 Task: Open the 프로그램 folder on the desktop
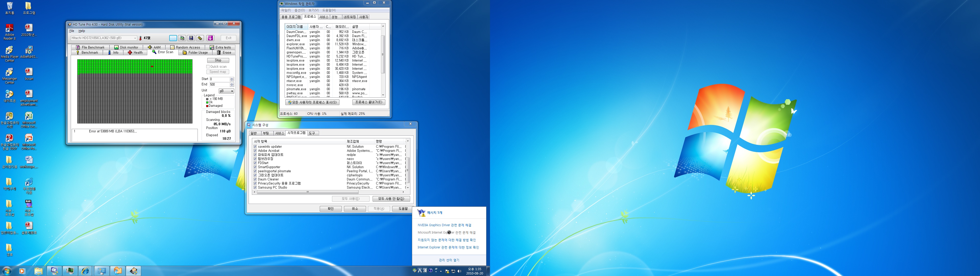coord(29,8)
